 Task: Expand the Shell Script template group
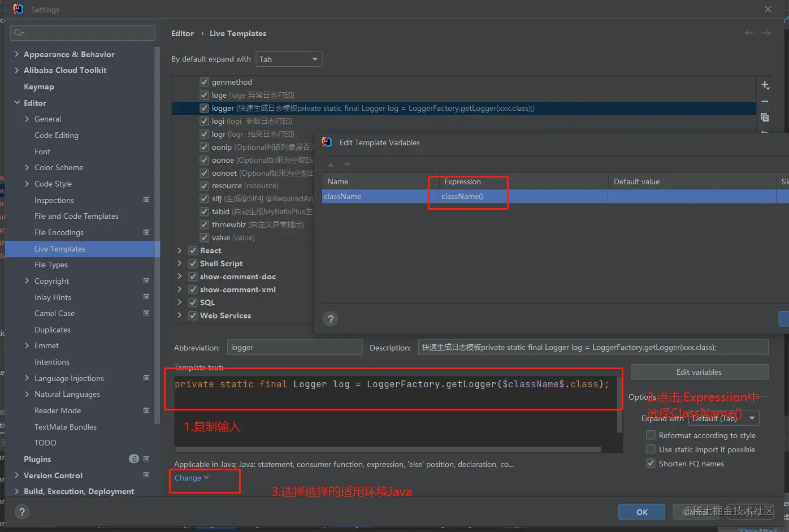(180, 263)
